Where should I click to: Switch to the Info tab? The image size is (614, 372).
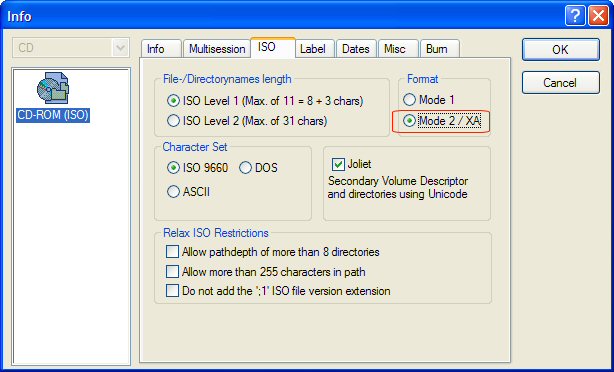pyautogui.click(x=161, y=49)
